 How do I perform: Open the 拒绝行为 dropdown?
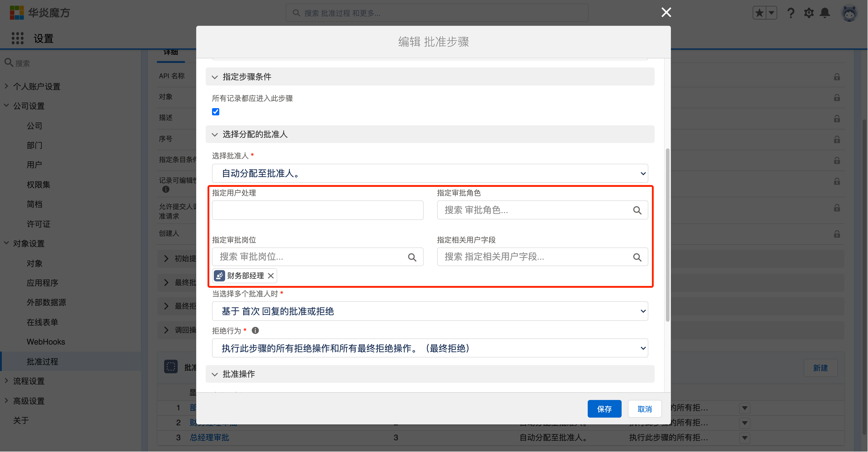point(430,348)
